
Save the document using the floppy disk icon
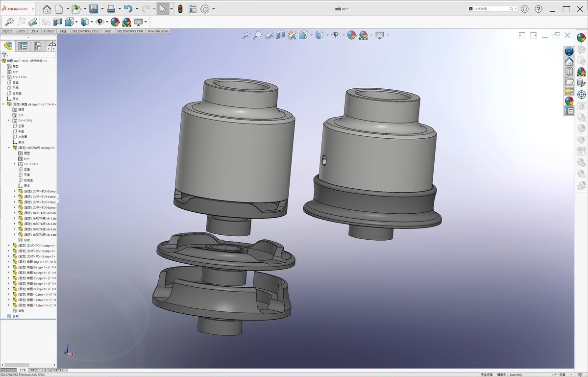click(x=94, y=9)
